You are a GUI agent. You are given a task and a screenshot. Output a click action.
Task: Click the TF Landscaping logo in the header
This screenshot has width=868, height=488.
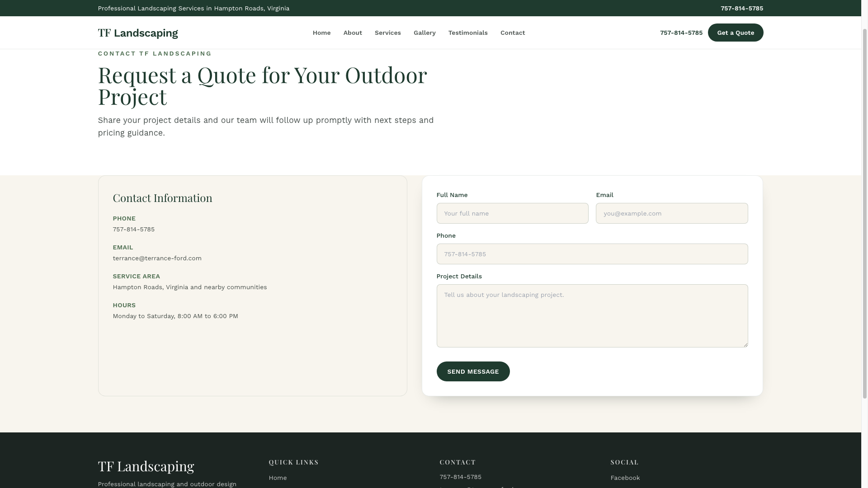point(138,33)
